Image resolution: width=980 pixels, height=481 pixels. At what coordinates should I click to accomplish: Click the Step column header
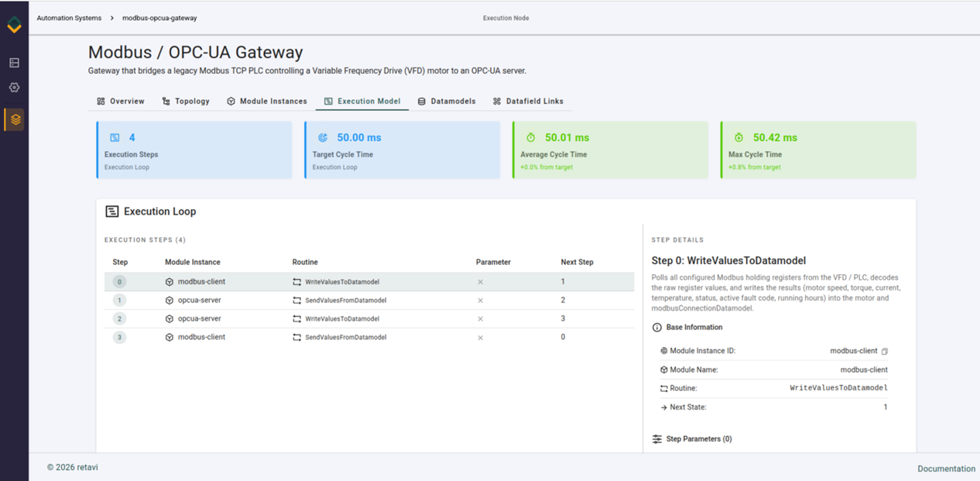120,263
